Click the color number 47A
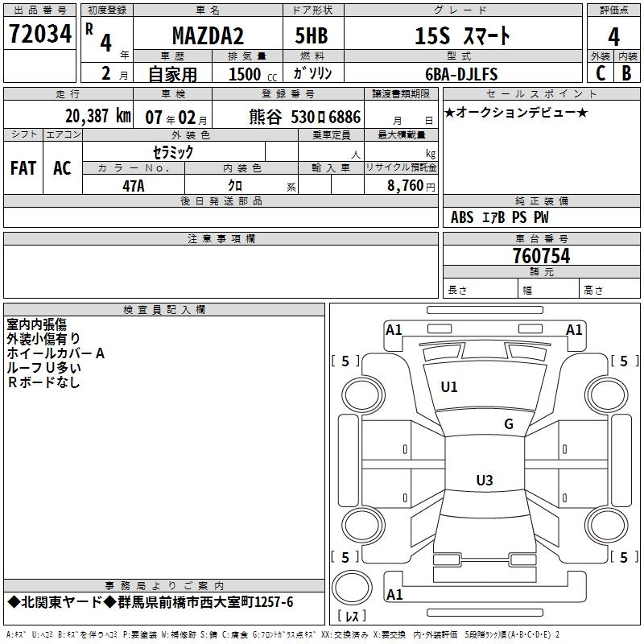 point(134,186)
